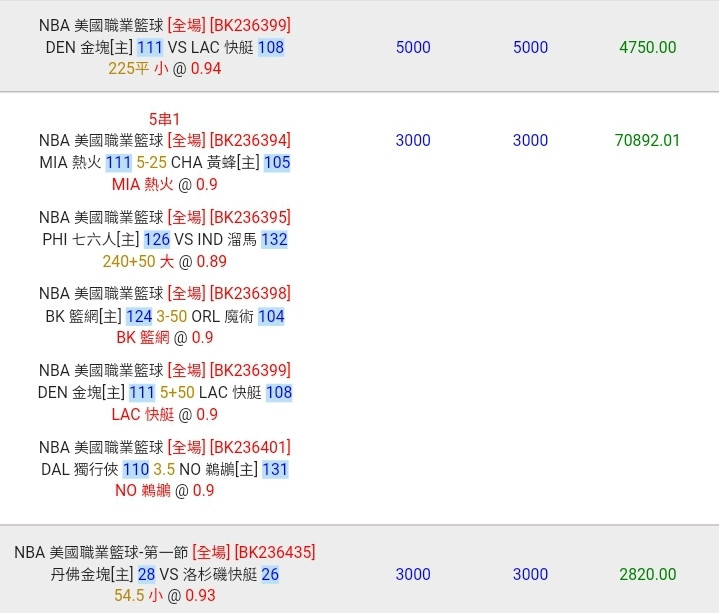Click match code BK236398
The image size is (719, 613).
[x=250, y=293]
